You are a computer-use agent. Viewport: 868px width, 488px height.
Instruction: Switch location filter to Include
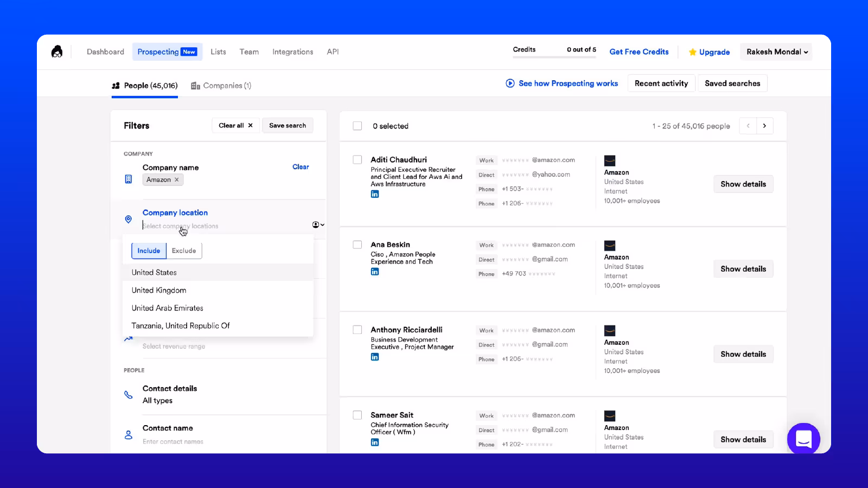pyautogui.click(x=149, y=251)
